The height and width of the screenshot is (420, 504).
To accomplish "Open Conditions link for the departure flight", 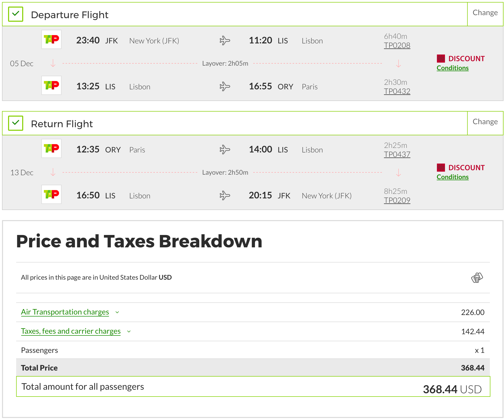I will 453,68.
